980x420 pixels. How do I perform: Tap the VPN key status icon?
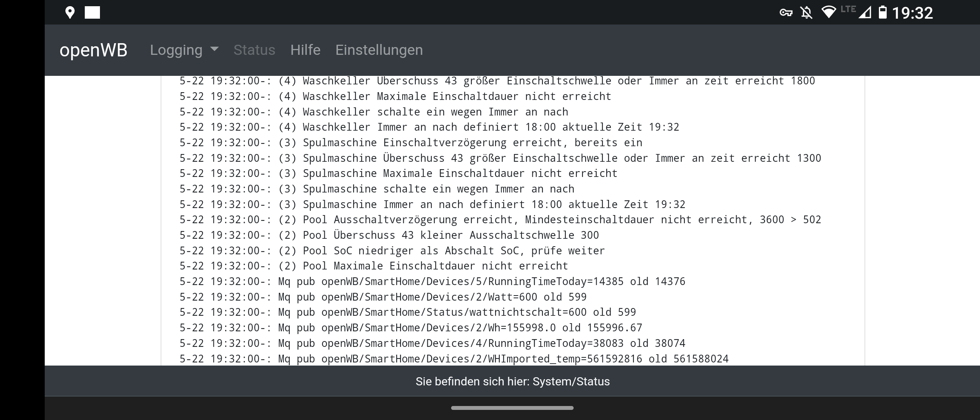(786, 13)
